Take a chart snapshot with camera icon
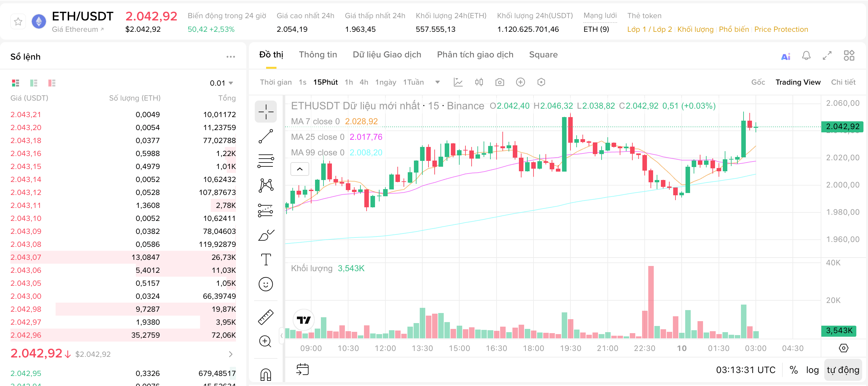The image size is (868, 386). 500,82
